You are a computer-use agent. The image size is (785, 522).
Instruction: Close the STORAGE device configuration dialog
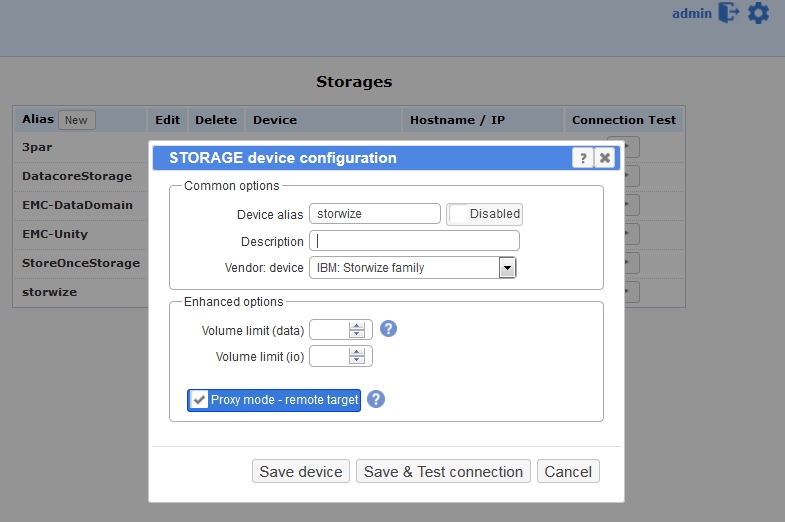point(604,158)
